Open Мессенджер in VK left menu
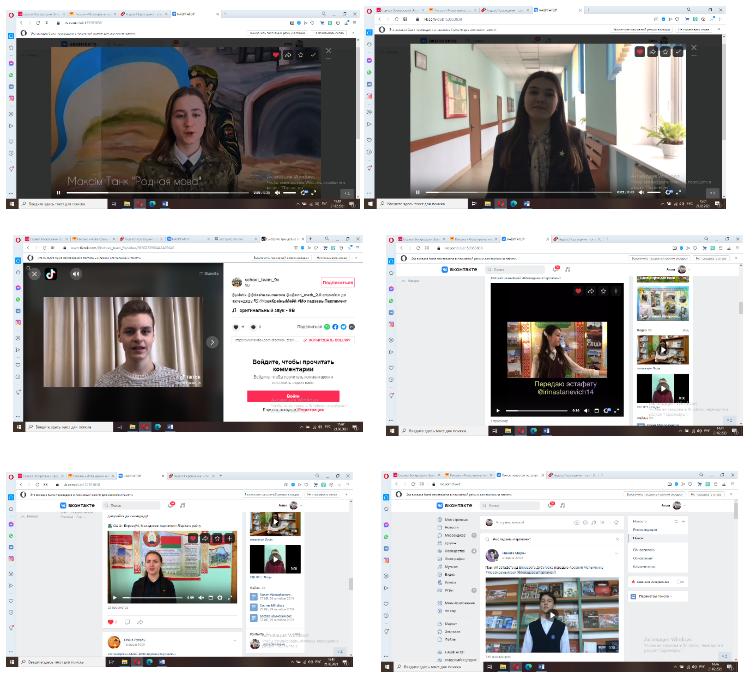 (x=452, y=535)
